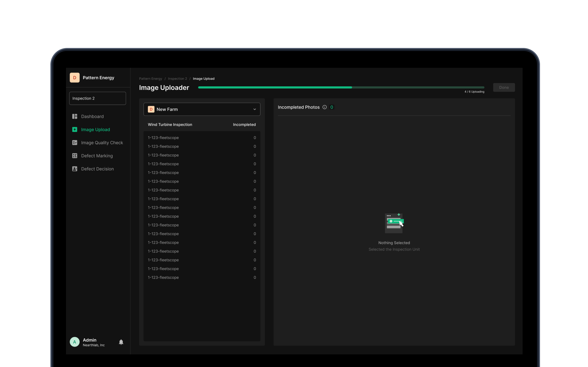Follow the Inspection 2 breadcrumb link
Image resolution: width=588 pixels, height=367 pixels.
click(177, 79)
